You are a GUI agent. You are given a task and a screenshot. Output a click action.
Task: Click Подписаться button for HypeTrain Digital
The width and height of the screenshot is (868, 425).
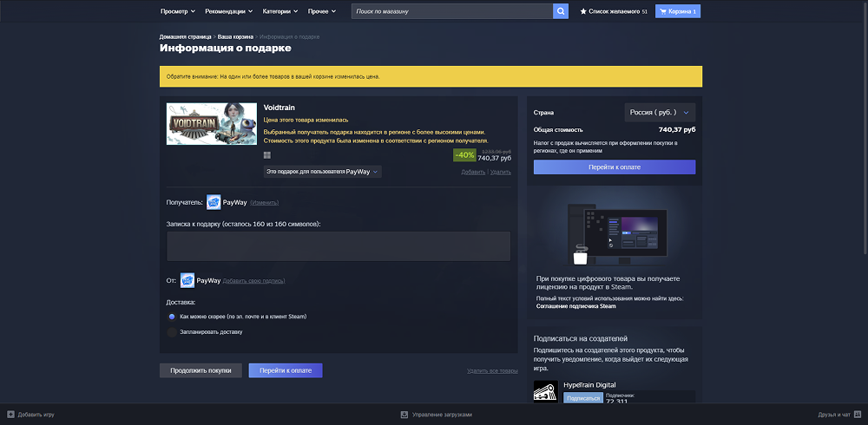pos(583,398)
